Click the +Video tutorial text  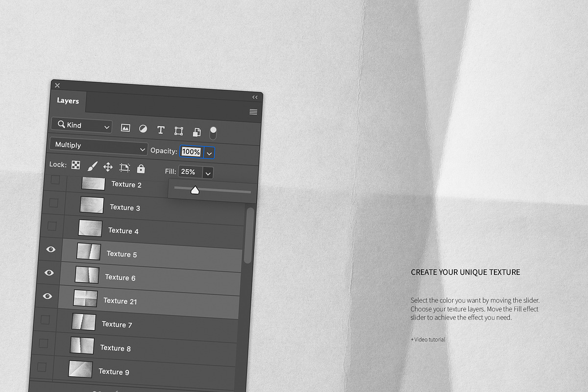tap(428, 340)
